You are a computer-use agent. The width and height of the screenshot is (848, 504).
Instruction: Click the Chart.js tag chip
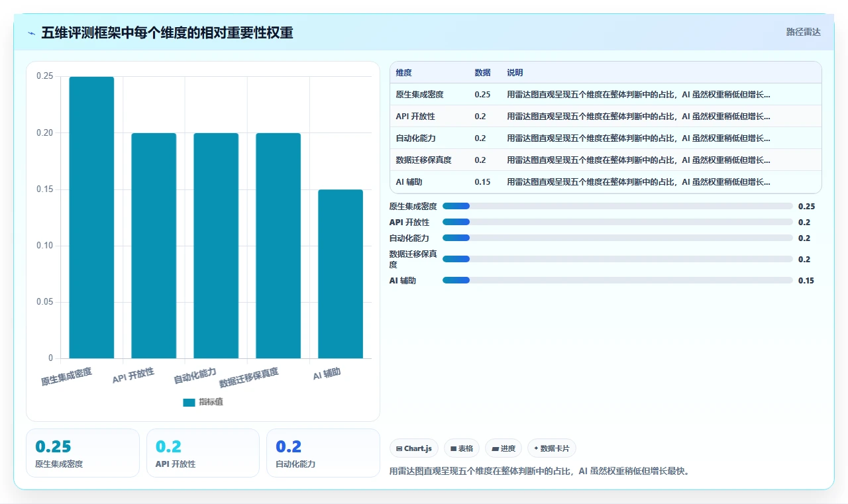pyautogui.click(x=413, y=448)
